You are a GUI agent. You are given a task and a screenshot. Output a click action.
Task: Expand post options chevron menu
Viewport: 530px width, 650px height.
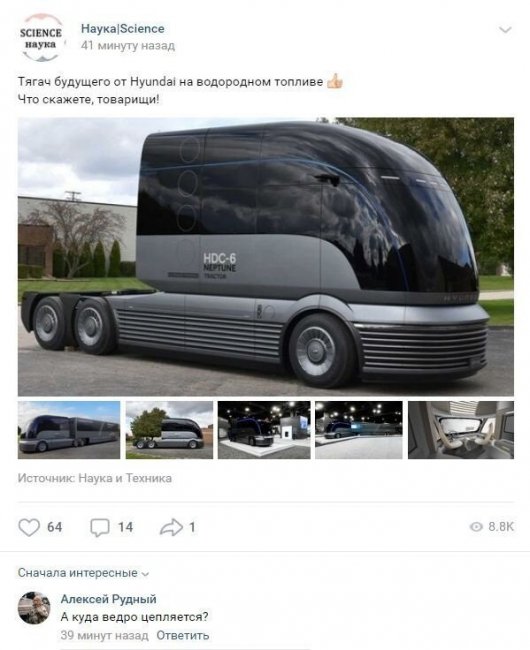505,29
